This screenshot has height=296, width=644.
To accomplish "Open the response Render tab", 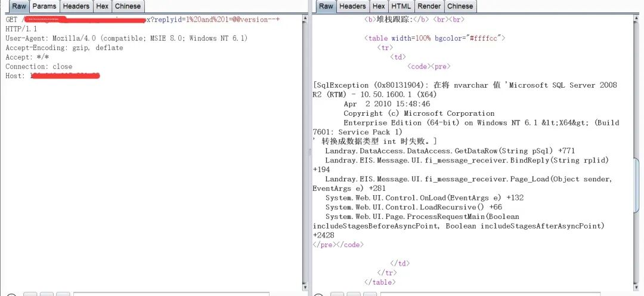I will tap(429, 6).
